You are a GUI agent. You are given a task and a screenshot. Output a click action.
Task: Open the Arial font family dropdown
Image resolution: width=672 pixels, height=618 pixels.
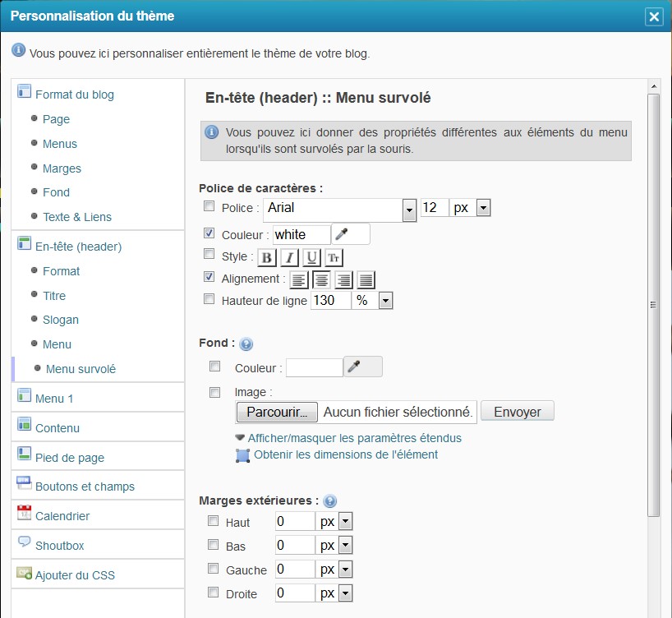pyautogui.click(x=409, y=210)
